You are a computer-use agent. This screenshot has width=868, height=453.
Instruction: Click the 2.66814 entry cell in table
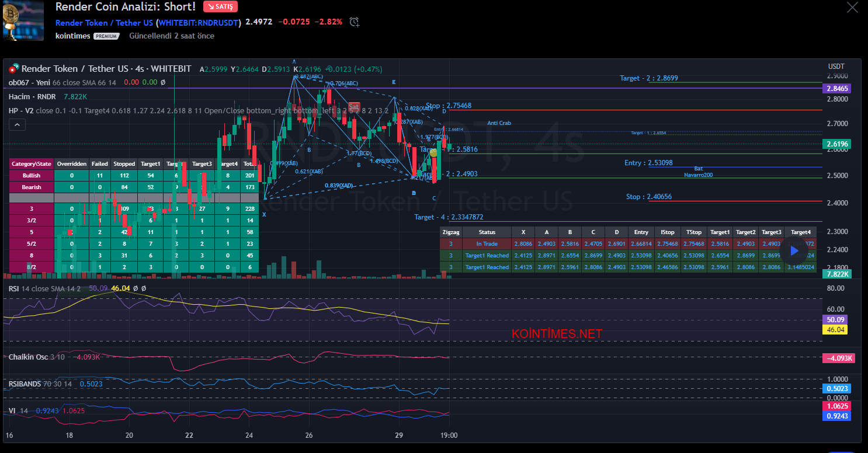(641, 244)
